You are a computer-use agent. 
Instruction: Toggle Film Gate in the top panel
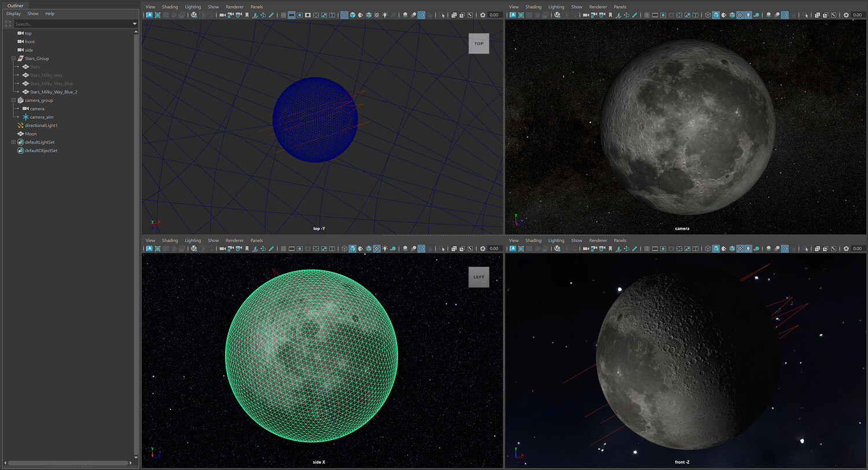pyautogui.click(x=292, y=15)
